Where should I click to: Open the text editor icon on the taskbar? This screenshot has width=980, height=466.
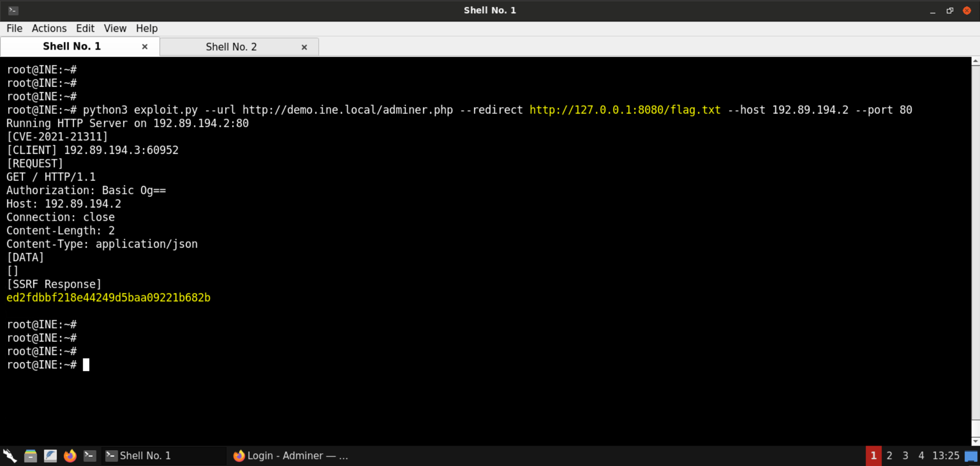(50, 455)
